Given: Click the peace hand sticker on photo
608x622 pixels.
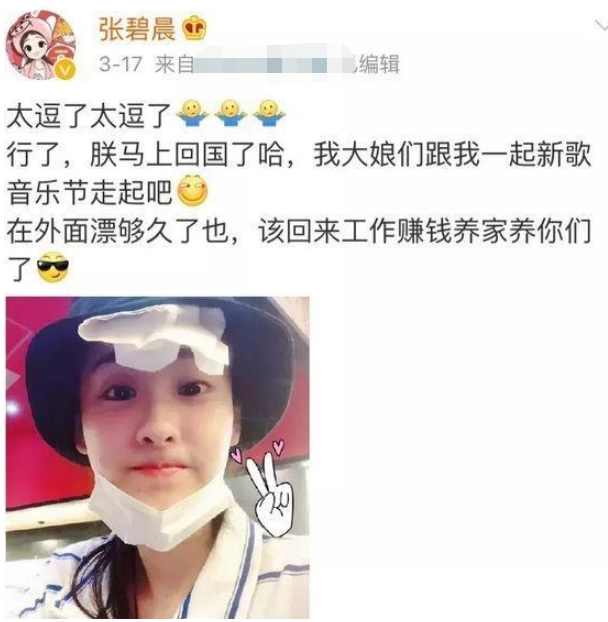Looking at the screenshot, I should tap(272, 495).
